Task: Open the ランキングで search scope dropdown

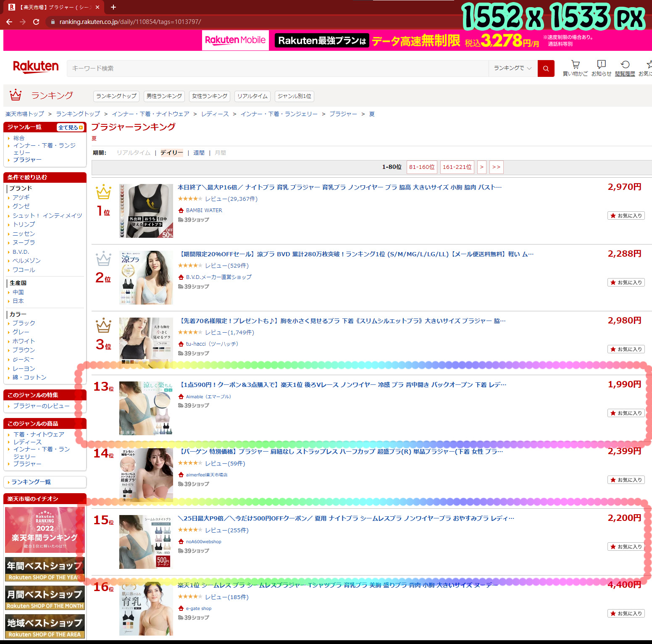Action: tap(513, 68)
